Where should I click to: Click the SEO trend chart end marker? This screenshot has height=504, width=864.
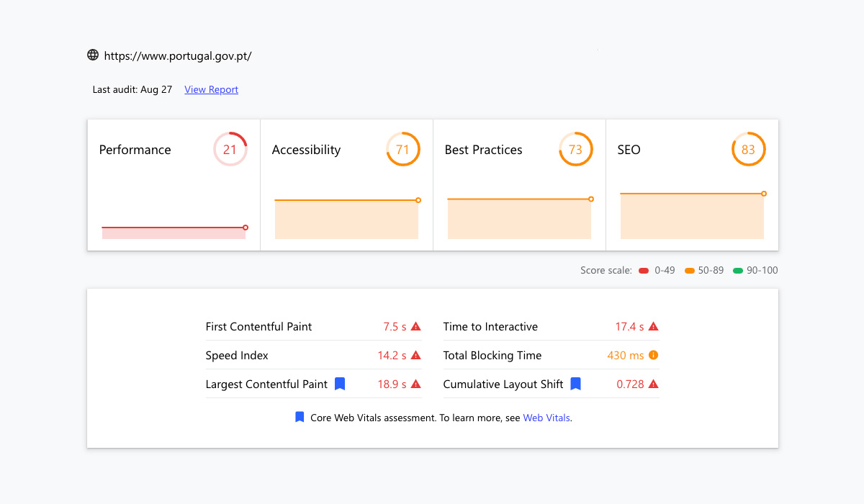(x=764, y=194)
